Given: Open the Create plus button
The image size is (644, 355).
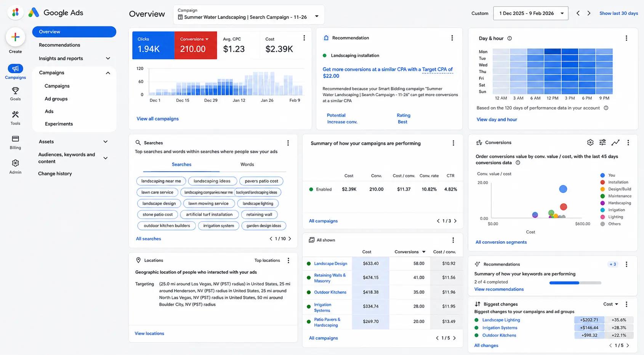Looking at the screenshot, I should point(15,37).
